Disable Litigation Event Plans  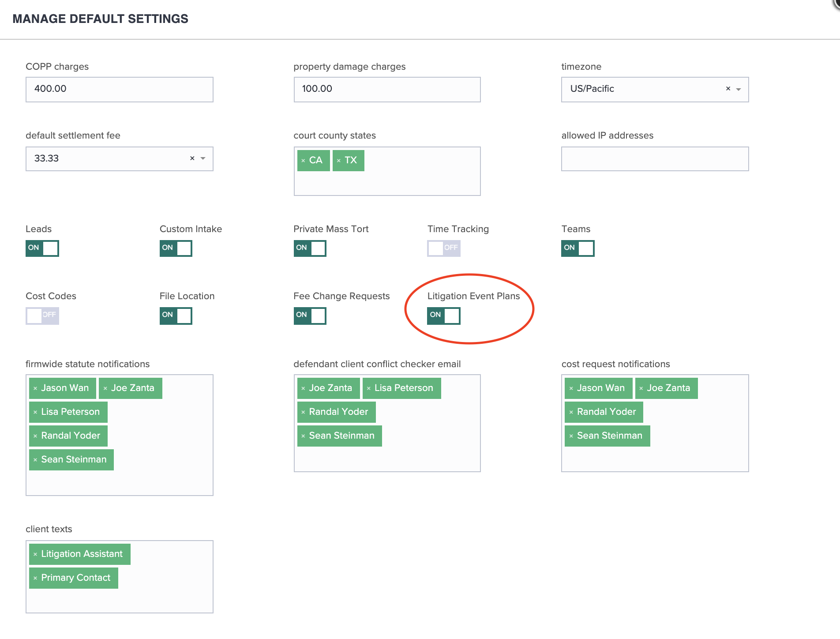[x=443, y=316]
